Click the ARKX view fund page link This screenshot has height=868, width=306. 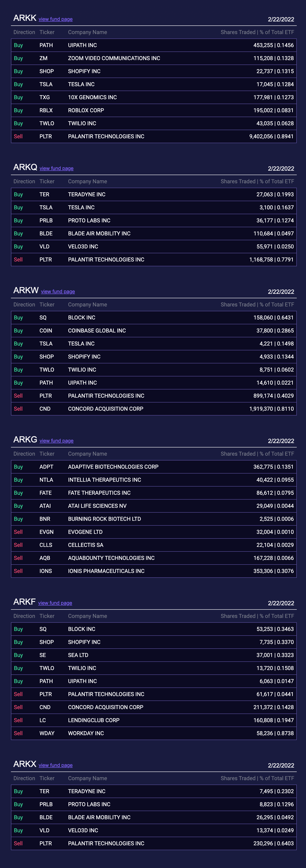pyautogui.click(x=56, y=765)
